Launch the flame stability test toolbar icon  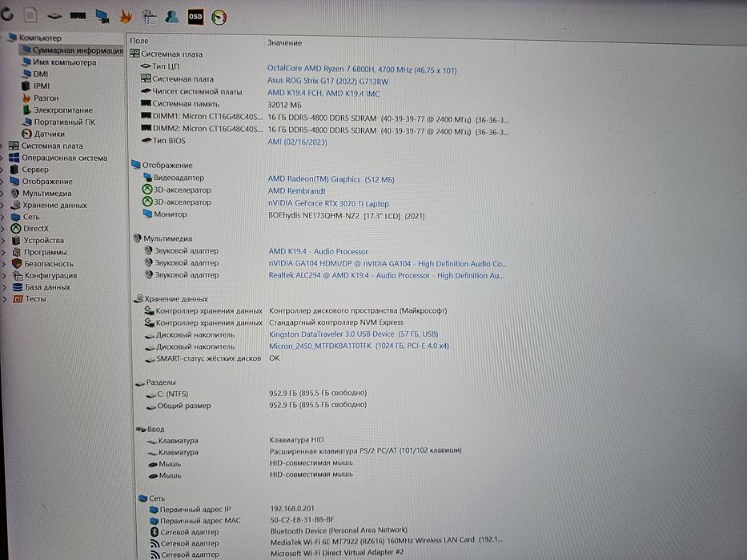click(126, 17)
